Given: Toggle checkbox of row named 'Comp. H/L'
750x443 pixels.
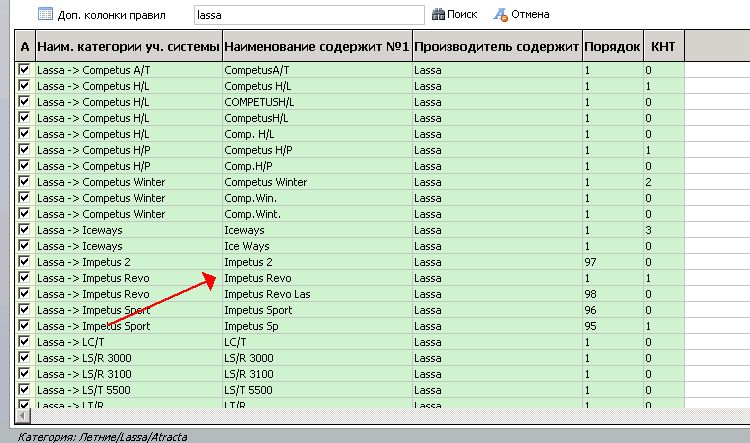Looking at the screenshot, I should point(24,133).
